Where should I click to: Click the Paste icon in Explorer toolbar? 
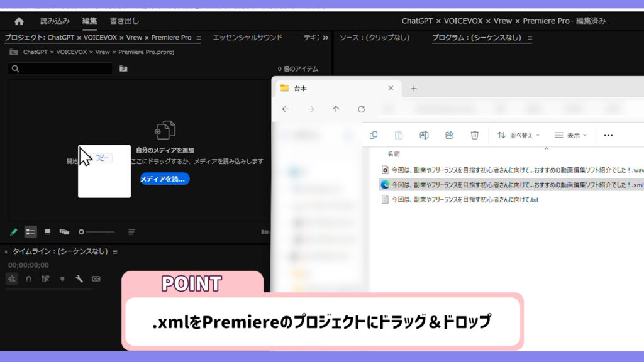(398, 135)
